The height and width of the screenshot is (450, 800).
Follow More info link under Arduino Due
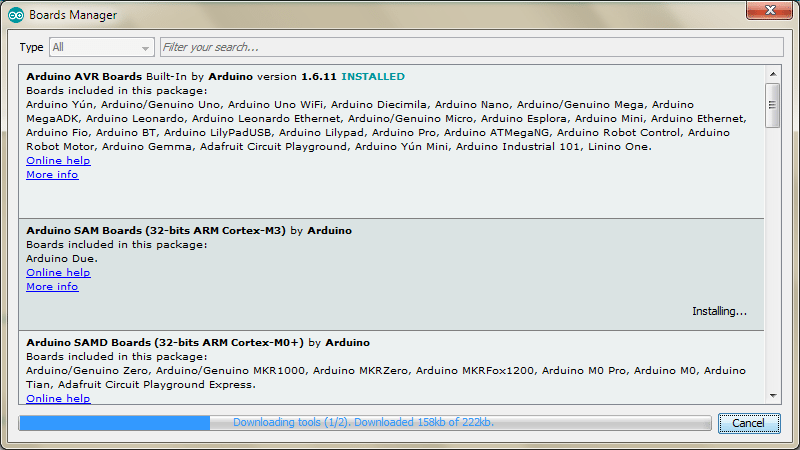[x=52, y=287]
